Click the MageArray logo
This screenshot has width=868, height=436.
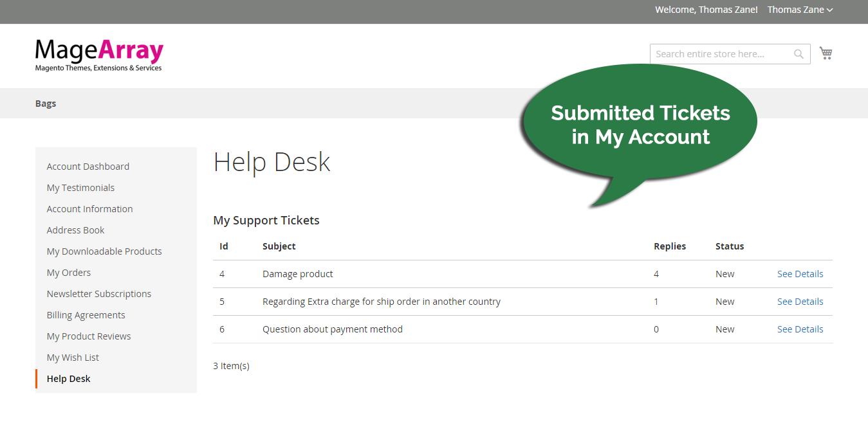[x=98, y=55]
